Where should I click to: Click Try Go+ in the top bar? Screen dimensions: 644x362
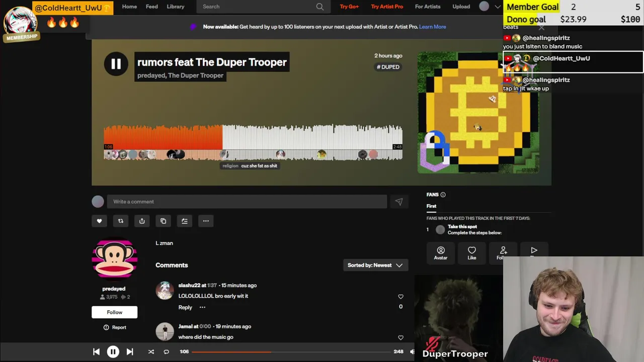click(x=349, y=7)
